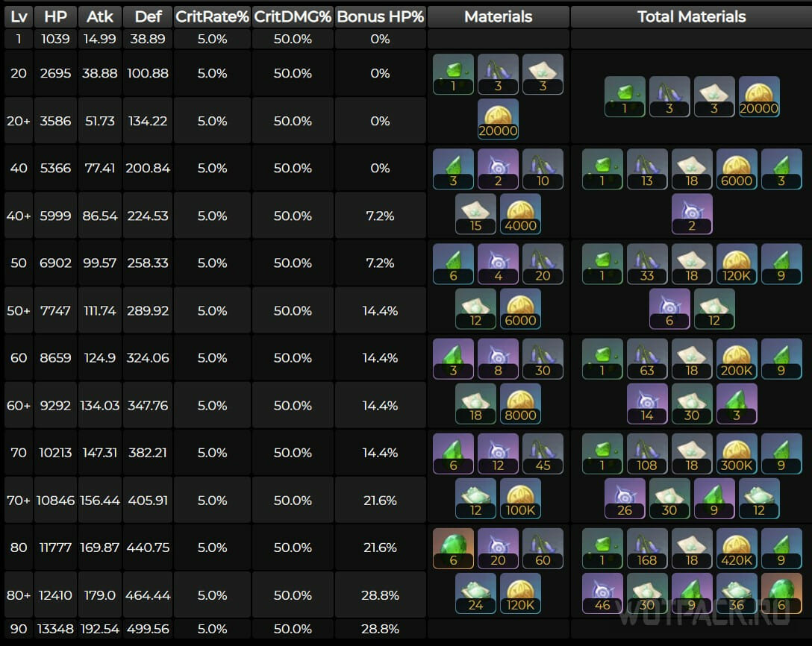Click the Total Materials column header

click(691, 16)
